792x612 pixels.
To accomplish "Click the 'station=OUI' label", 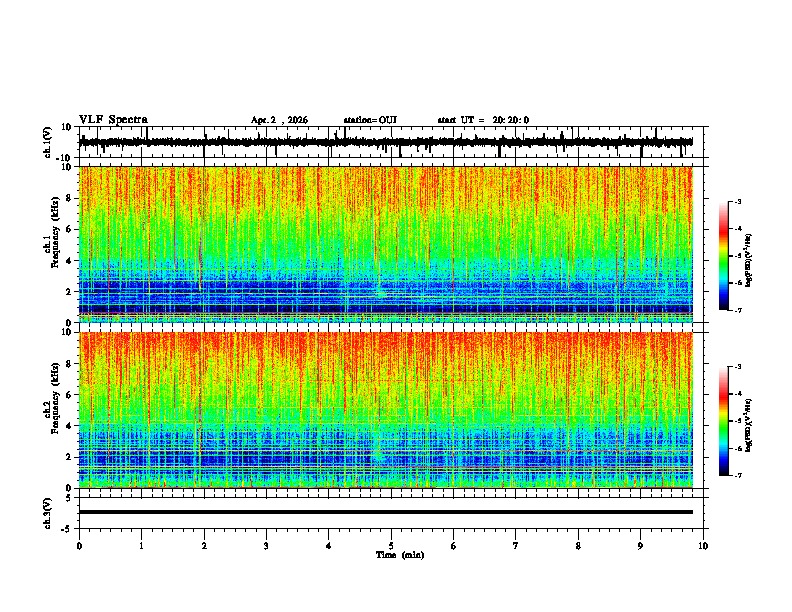I will tap(370, 120).
